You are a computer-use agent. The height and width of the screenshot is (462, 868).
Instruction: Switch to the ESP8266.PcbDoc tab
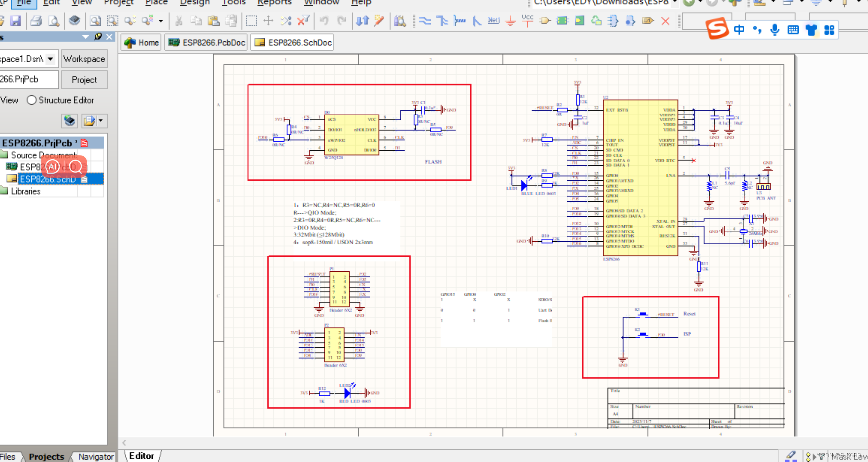207,42
